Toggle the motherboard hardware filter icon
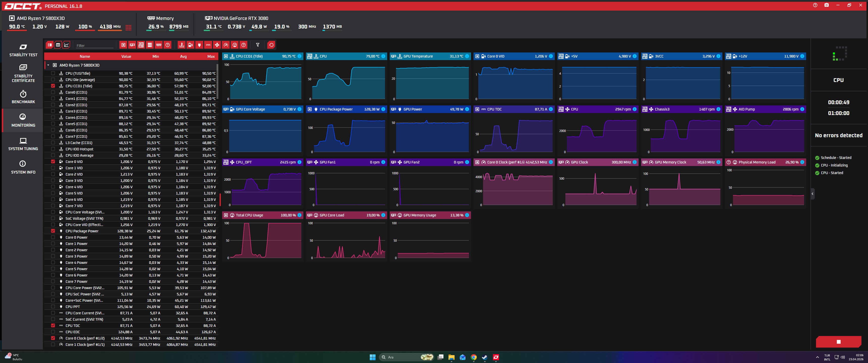 tap(141, 45)
